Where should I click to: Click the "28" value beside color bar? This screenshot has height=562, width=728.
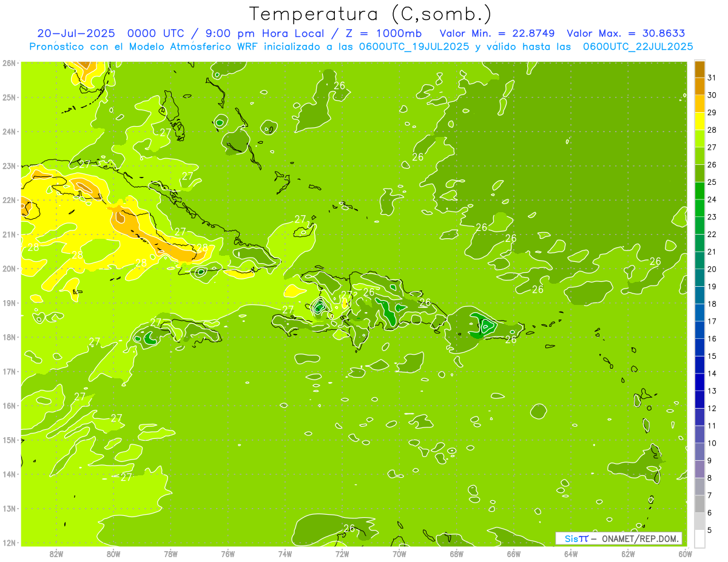tap(712, 129)
